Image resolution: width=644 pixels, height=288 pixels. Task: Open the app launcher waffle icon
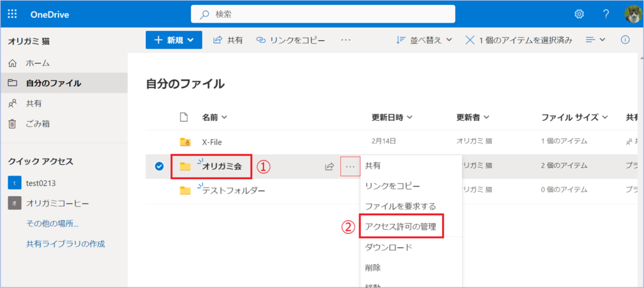(13, 14)
